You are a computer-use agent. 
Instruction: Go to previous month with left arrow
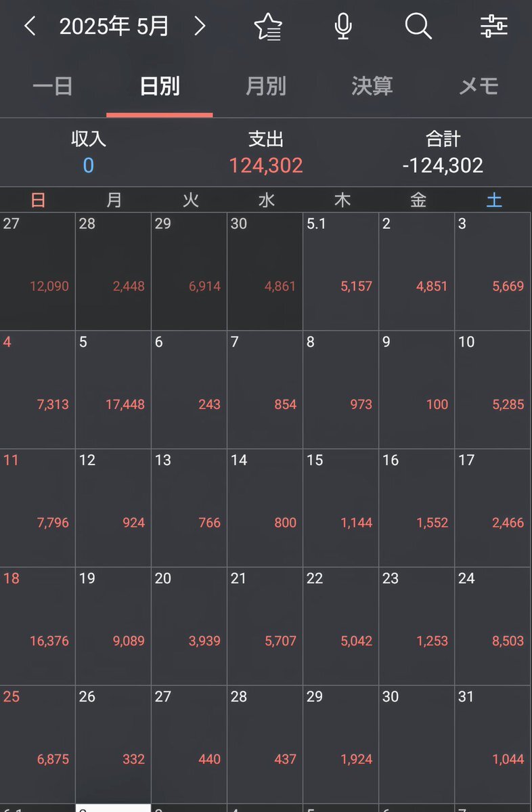(30, 26)
